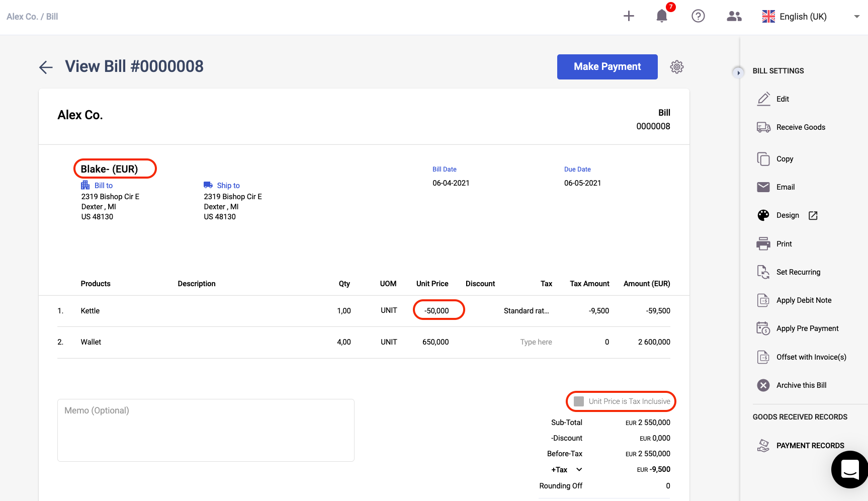This screenshot has width=868, height=501.
Task: Open the help question-mark icon
Action: (698, 16)
